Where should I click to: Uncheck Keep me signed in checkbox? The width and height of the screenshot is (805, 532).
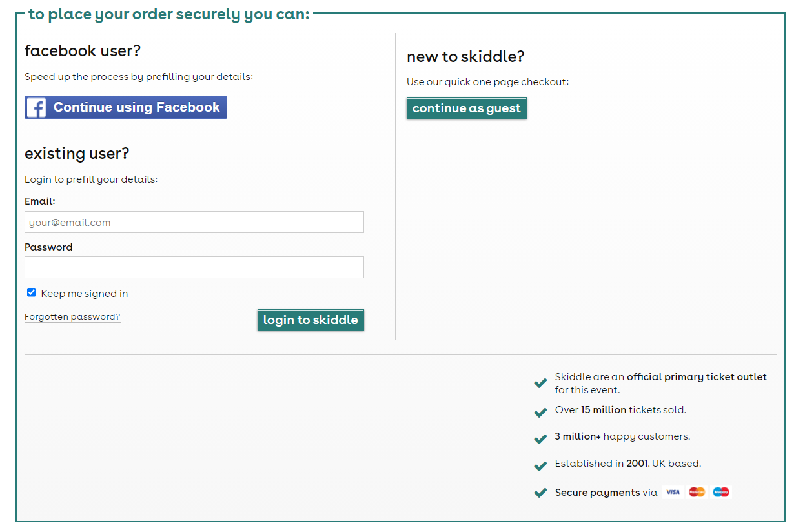[32, 292]
